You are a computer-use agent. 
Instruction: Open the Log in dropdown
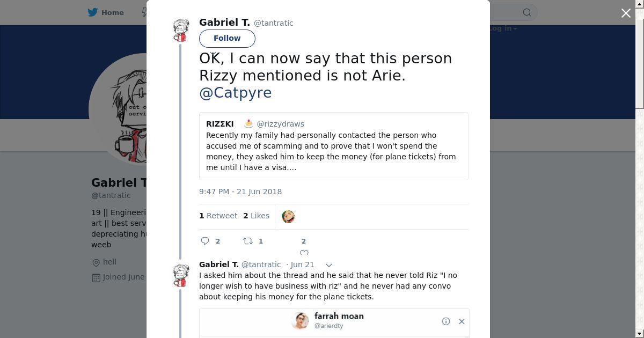502,28
